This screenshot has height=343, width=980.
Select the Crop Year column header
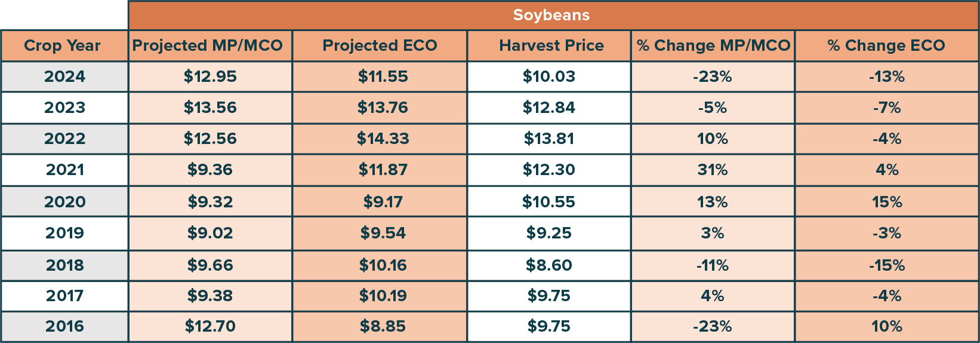click(63, 46)
